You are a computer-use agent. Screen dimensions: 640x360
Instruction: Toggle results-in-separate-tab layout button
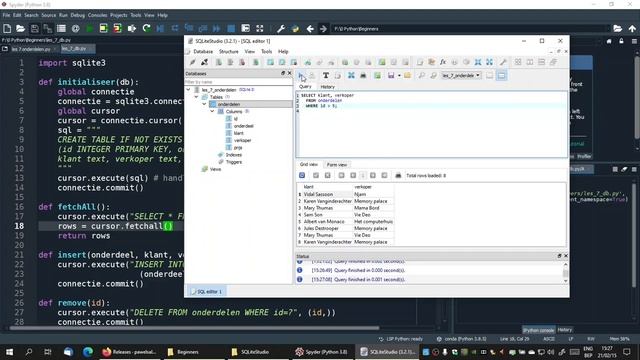coord(489,76)
